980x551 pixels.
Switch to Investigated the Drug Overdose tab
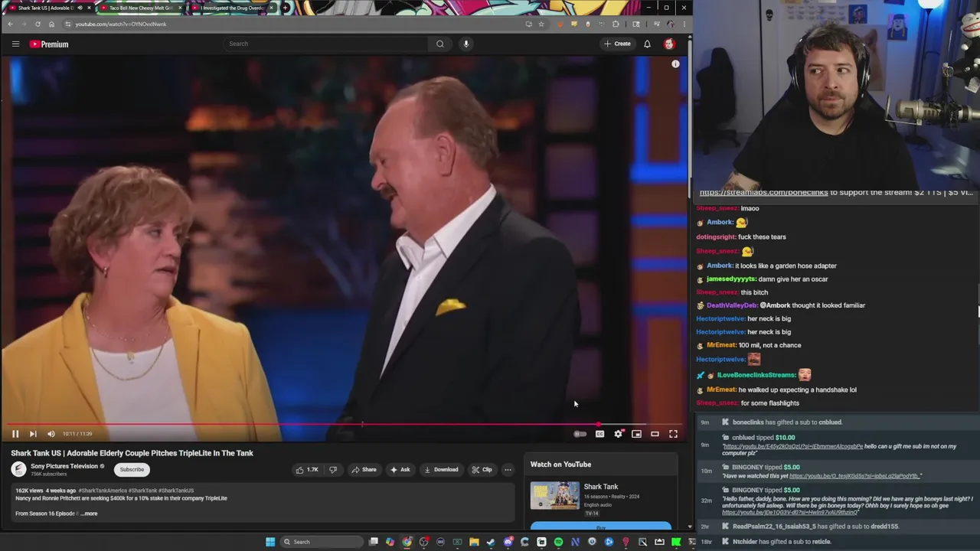(x=231, y=8)
